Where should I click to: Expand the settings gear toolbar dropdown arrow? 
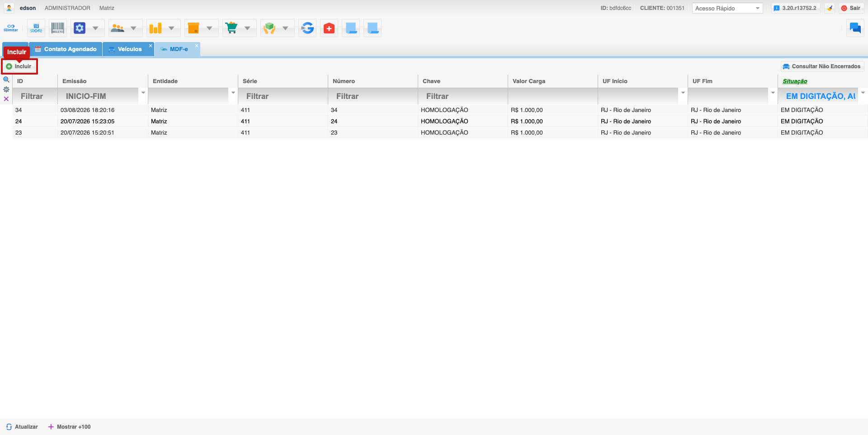click(x=95, y=28)
